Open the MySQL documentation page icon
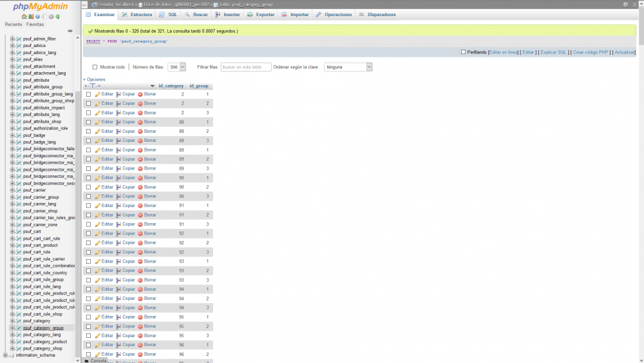 (44, 17)
